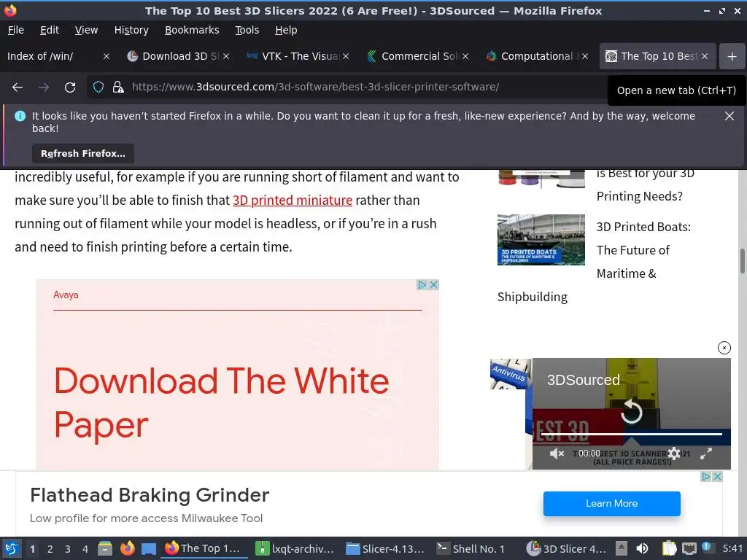Click 'Download The White Paper' ad headline
This screenshot has height=560, width=747.
pyautogui.click(x=221, y=402)
